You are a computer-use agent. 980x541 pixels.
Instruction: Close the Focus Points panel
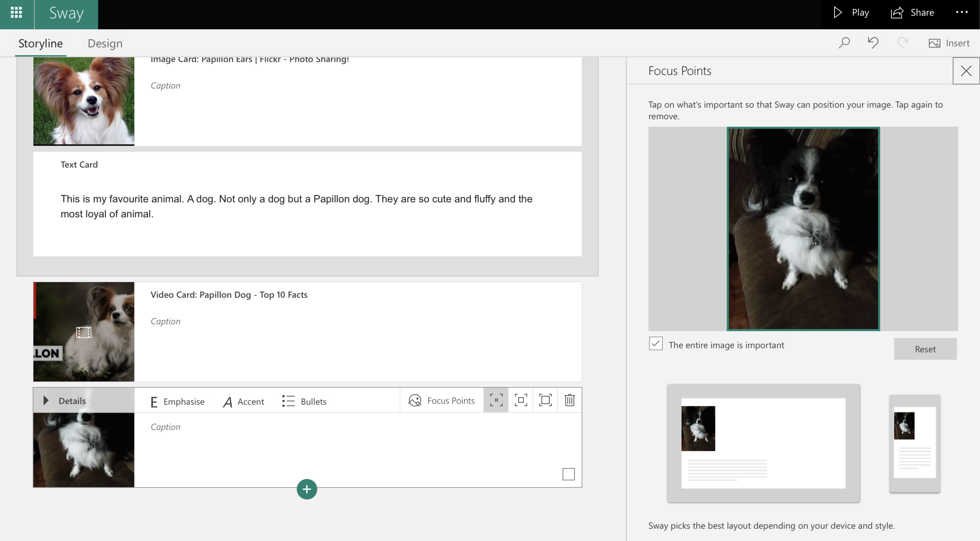(966, 71)
